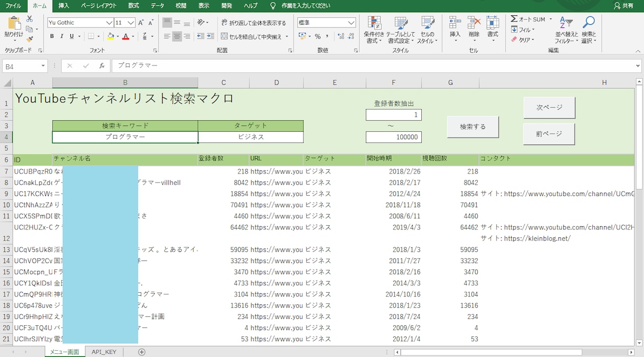This screenshot has width=644, height=357.
Task: Switch to the 開発 ribbon tab
Action: coord(226,6)
